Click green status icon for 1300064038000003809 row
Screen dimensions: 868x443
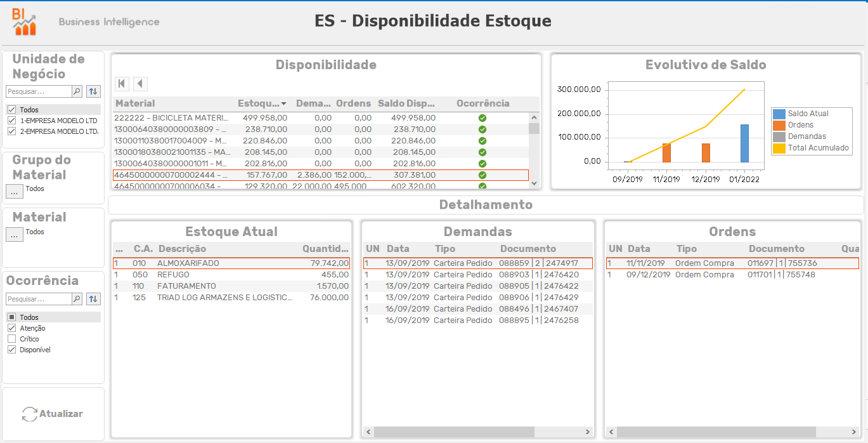pyautogui.click(x=482, y=129)
